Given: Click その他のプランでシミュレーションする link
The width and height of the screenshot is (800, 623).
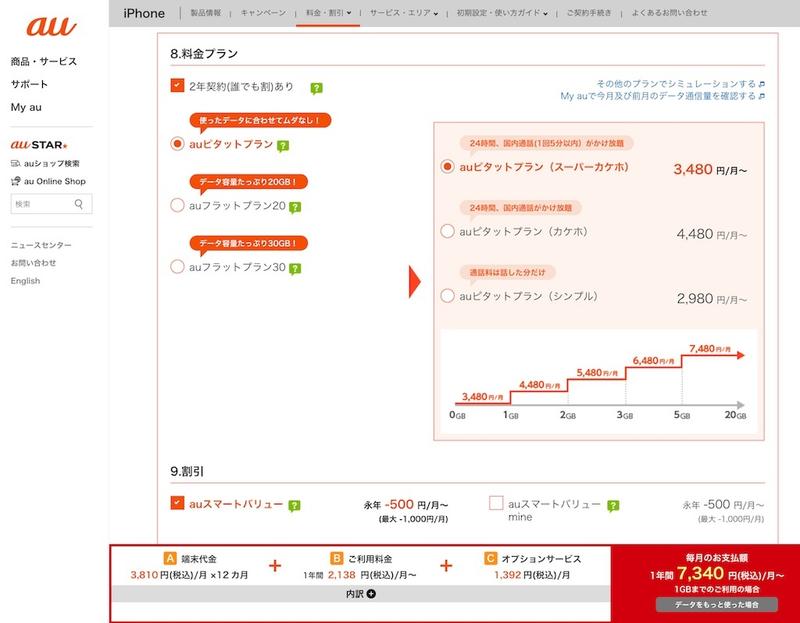Looking at the screenshot, I should click(x=676, y=84).
